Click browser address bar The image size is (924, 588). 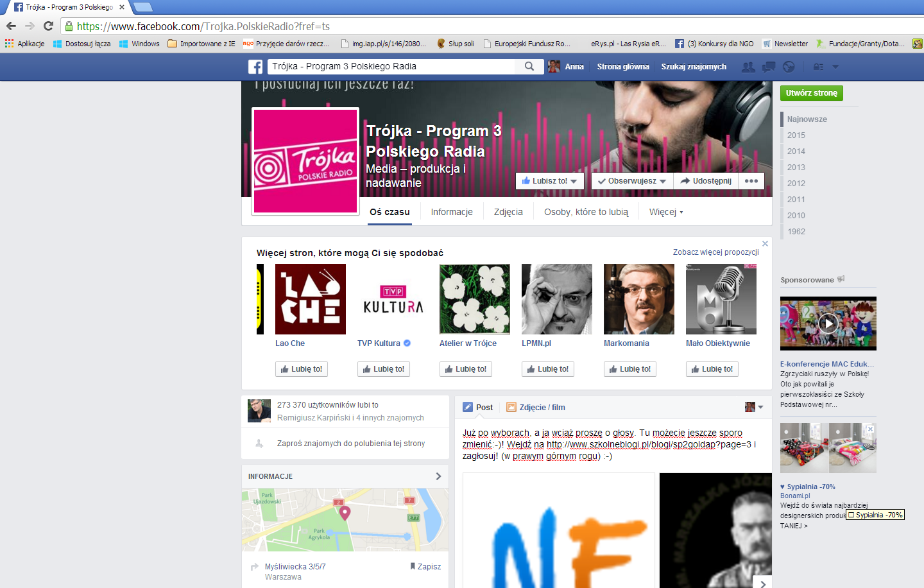tap(491, 26)
